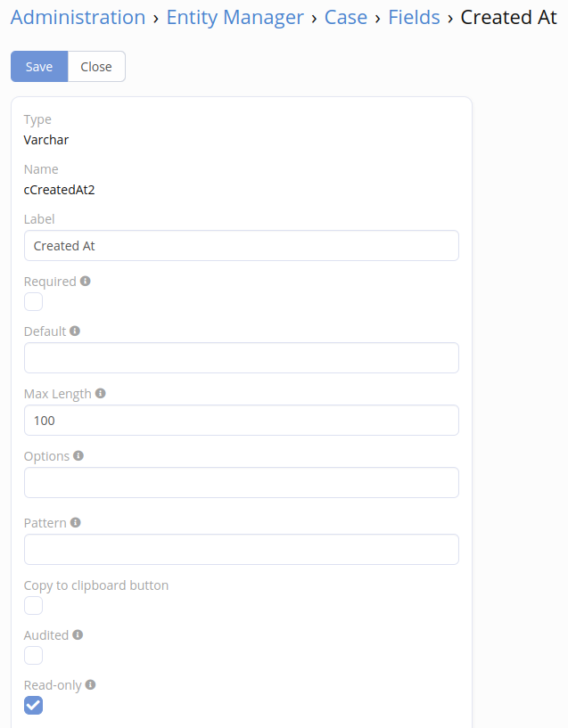Screen dimensions: 568x728
Task: Click the info icon next to Required
Action: coord(86,282)
